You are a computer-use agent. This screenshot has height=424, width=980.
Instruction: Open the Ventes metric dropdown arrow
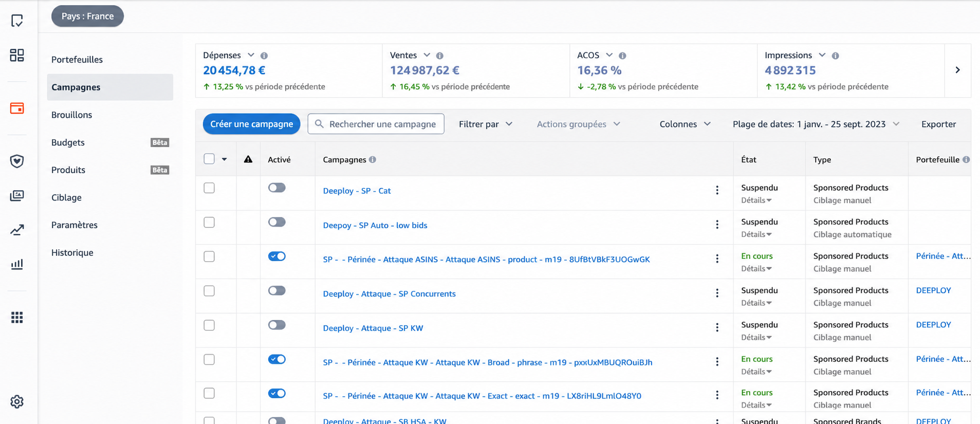pos(427,55)
